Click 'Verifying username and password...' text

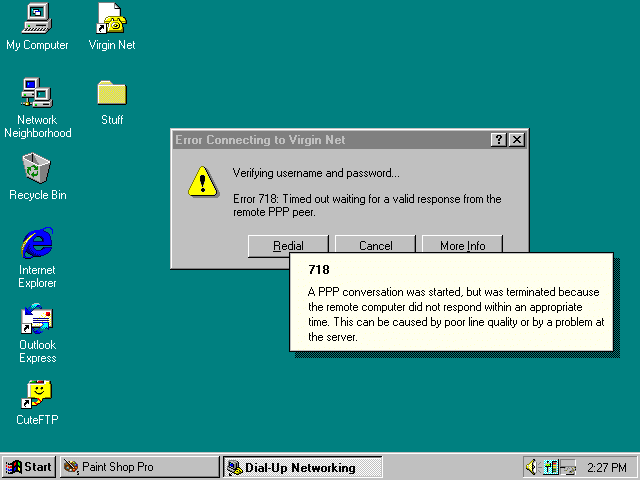pos(316,173)
